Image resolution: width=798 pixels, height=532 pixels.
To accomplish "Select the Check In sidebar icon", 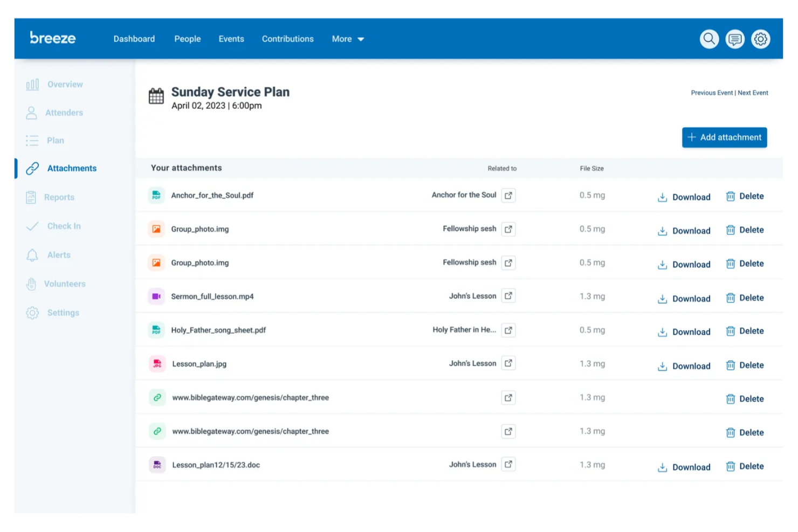I will pos(32,226).
